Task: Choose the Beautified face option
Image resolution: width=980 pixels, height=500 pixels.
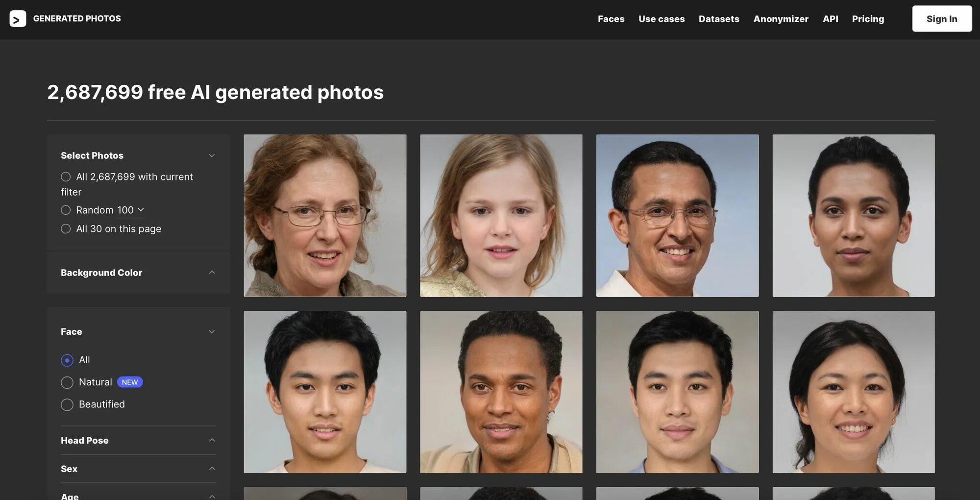Action: 67,404
